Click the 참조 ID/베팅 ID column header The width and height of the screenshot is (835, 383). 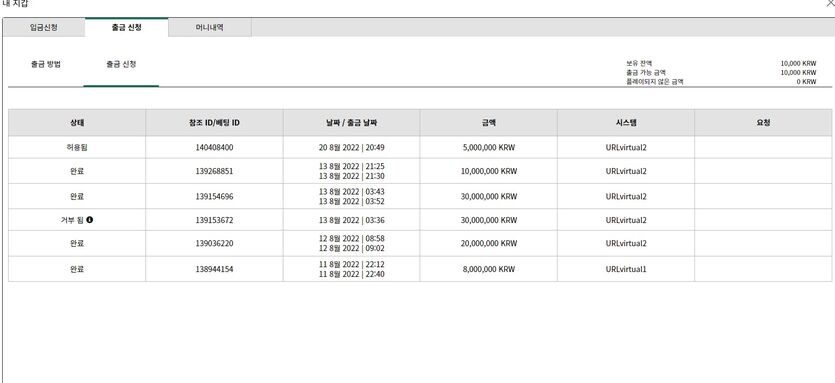[x=214, y=123]
